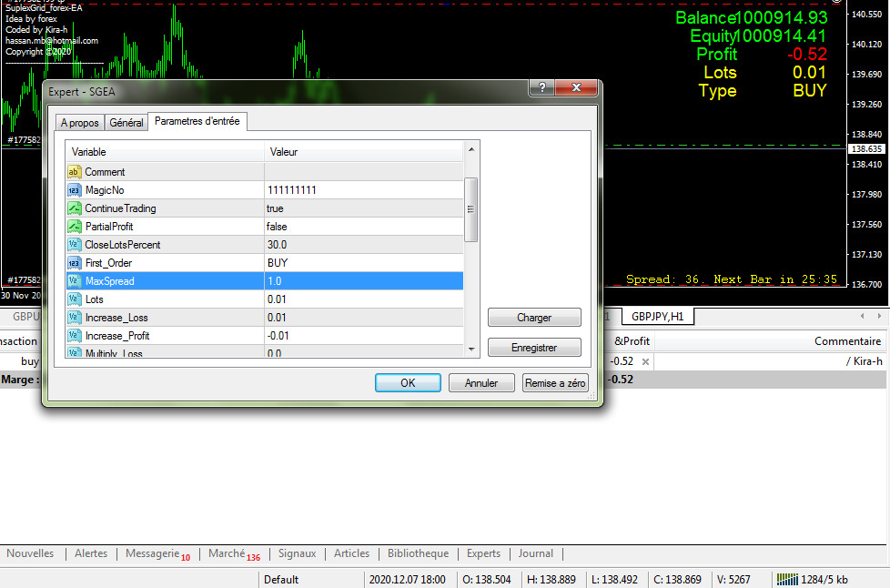The height and width of the screenshot is (588, 890).
Task: Toggle the ContinueTrading value true
Action: (364, 208)
